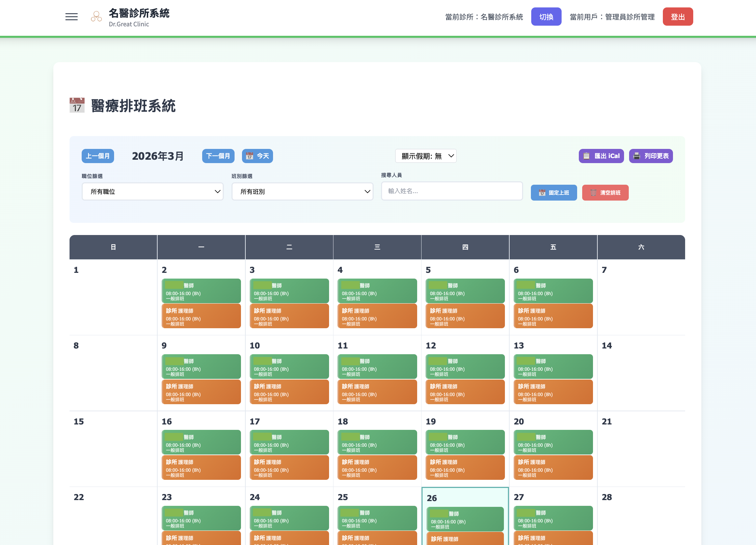Viewport: 756px width, 545px height.
Task: Select the green 醫師 shift on March 26
Action: (x=465, y=519)
